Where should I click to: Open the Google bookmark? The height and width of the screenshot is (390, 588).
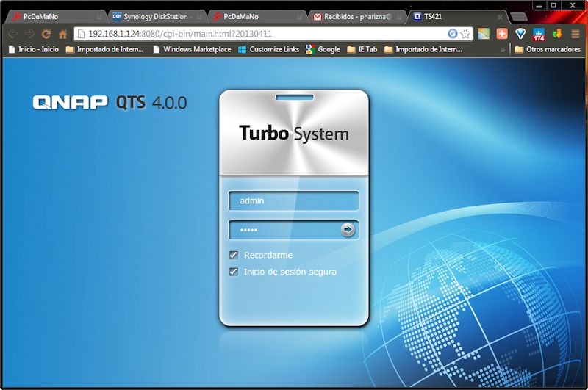point(323,49)
